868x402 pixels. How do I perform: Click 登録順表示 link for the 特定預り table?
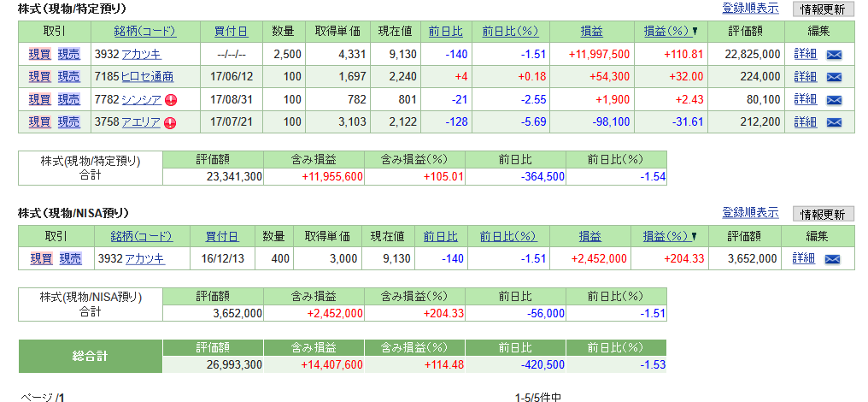[750, 9]
